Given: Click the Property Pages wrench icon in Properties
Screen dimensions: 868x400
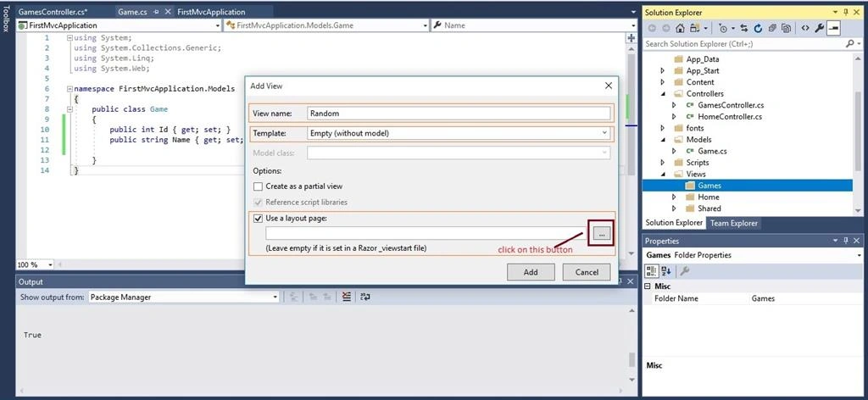Looking at the screenshot, I should [684, 270].
